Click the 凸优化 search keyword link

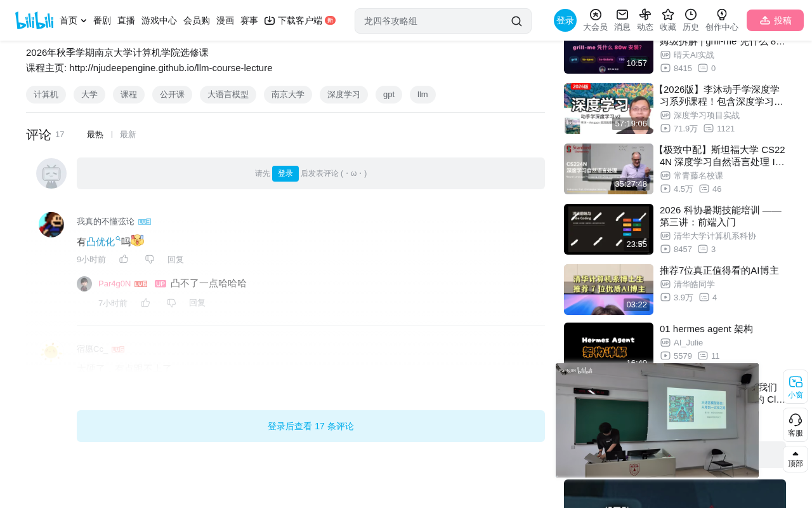pos(103,241)
